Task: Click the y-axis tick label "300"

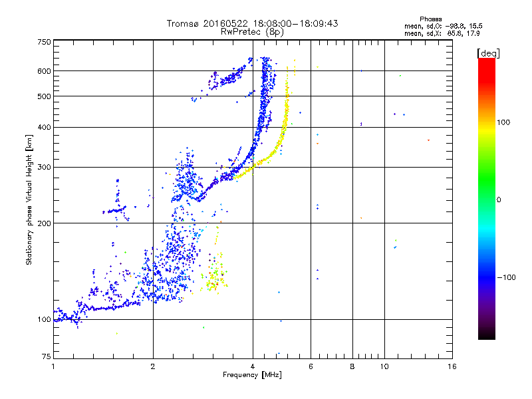Action: click(44, 168)
